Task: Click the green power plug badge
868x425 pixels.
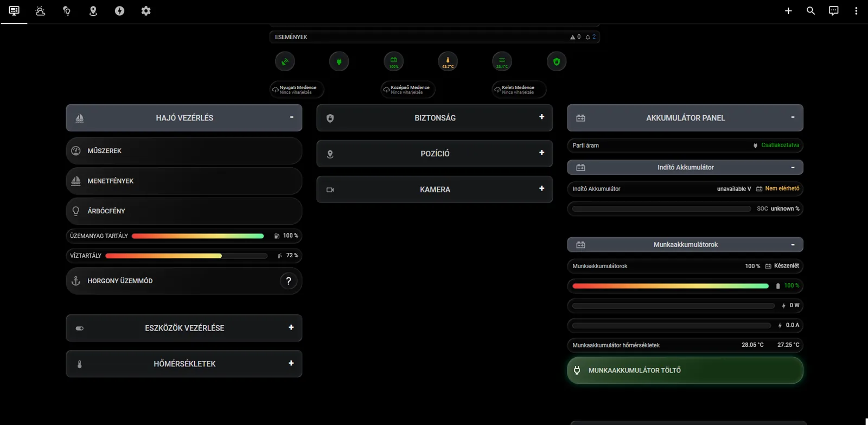Action: point(339,61)
